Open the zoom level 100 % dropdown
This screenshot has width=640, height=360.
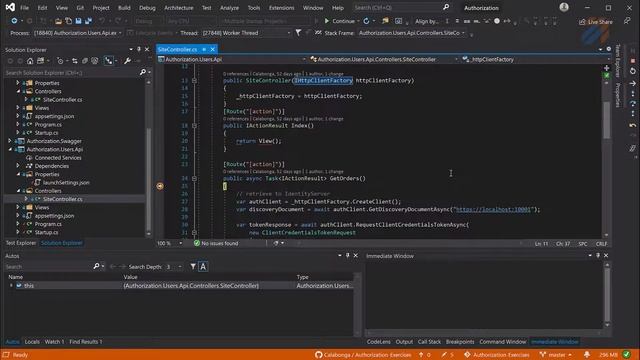pos(180,243)
